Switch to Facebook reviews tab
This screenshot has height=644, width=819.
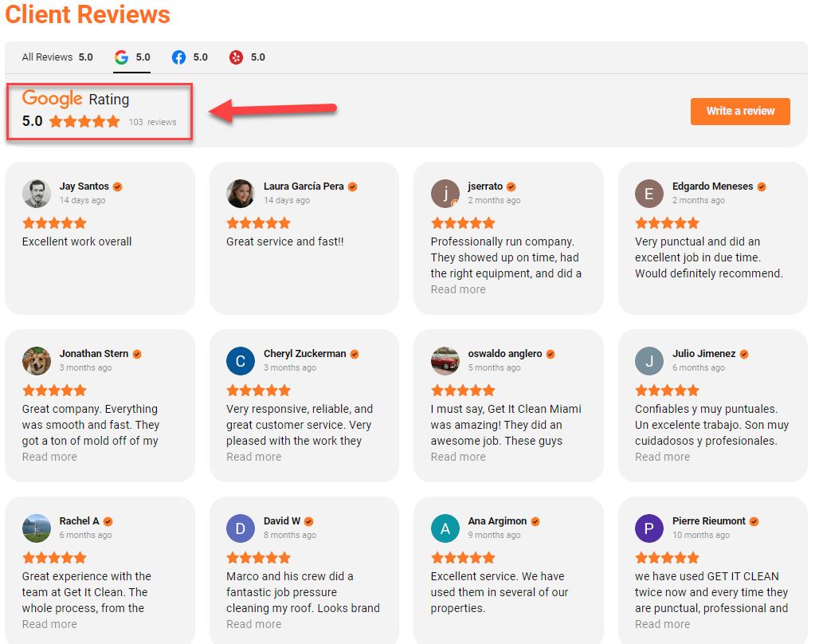[x=190, y=57]
